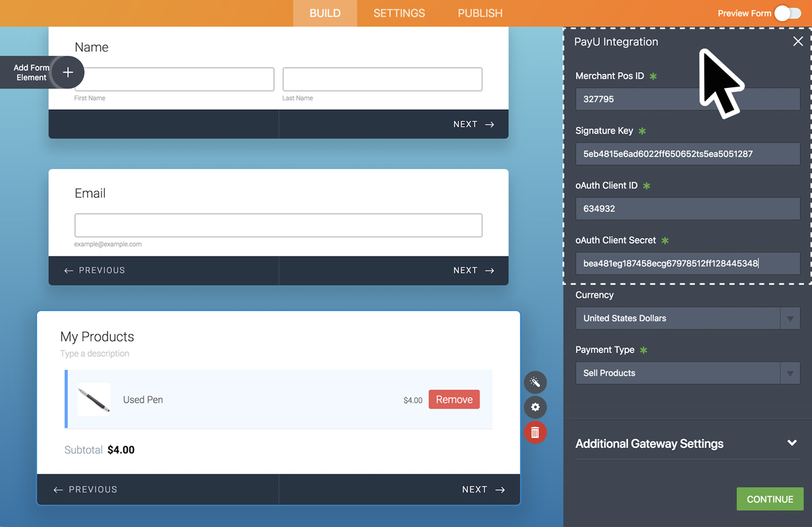Focus the Last Name input field
The height and width of the screenshot is (527, 812).
point(382,79)
